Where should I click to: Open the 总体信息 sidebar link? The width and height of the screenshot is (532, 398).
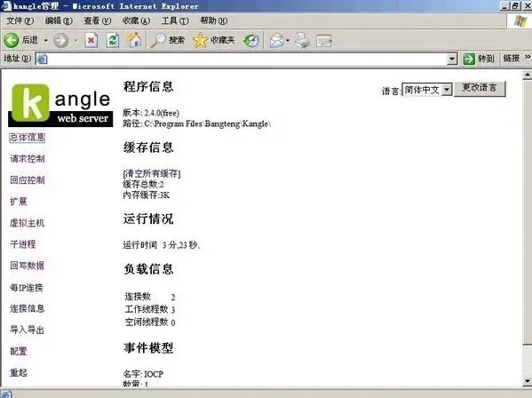[28, 138]
